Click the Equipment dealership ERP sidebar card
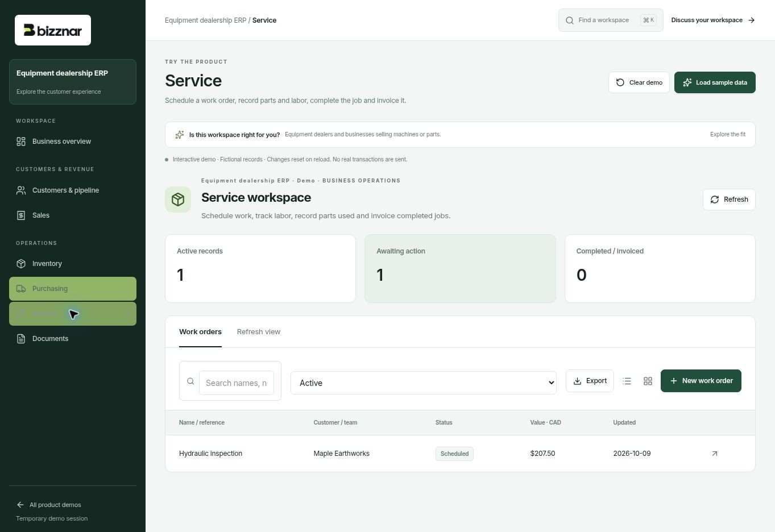Image resolution: width=775 pixels, height=532 pixels. (73, 82)
